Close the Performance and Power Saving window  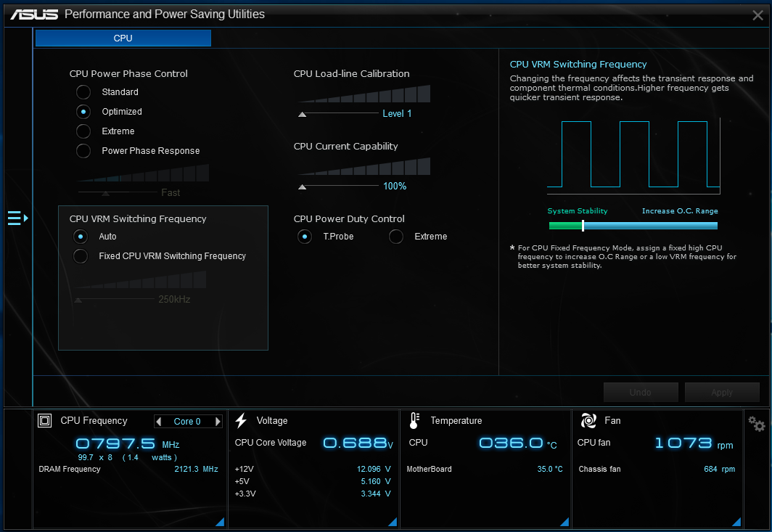[x=757, y=15]
